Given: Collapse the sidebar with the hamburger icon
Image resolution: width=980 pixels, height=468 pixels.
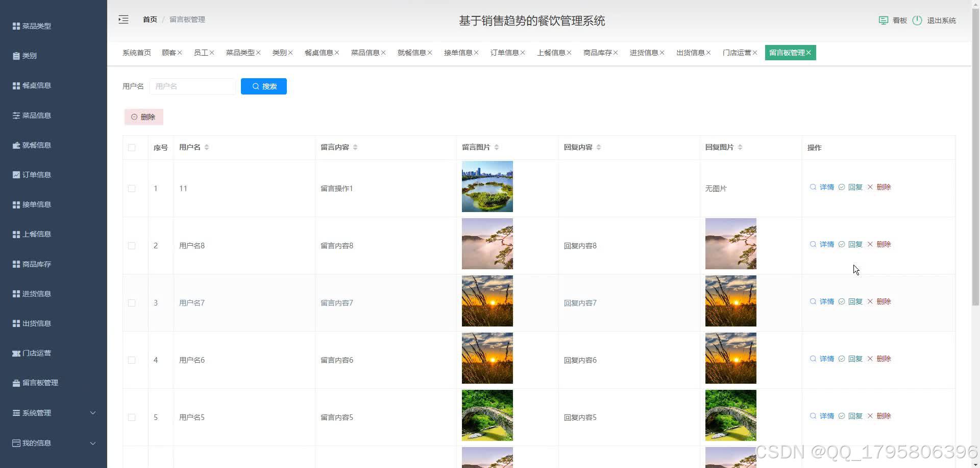Looking at the screenshot, I should [124, 19].
